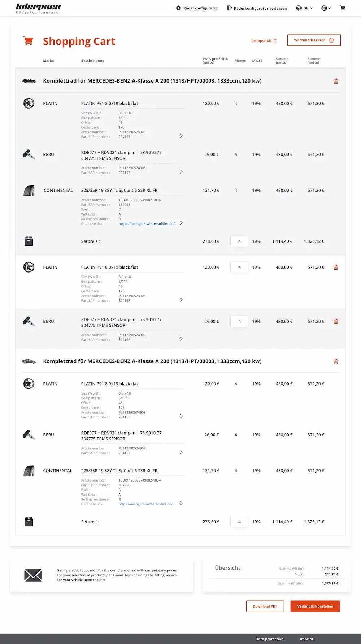Delete the first Komplettrad set via trash icon
Image resolution: width=361 pixels, height=644 pixels.
point(336,81)
